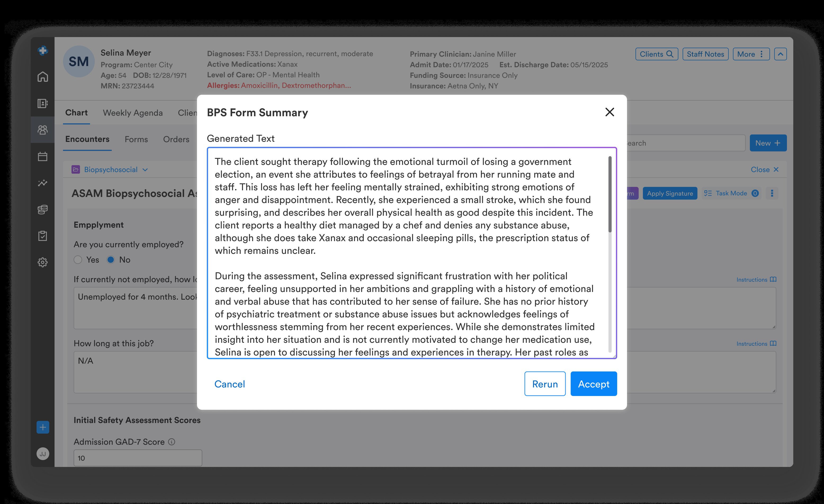Select No for currently employed
The image size is (824, 504).
[111, 260]
